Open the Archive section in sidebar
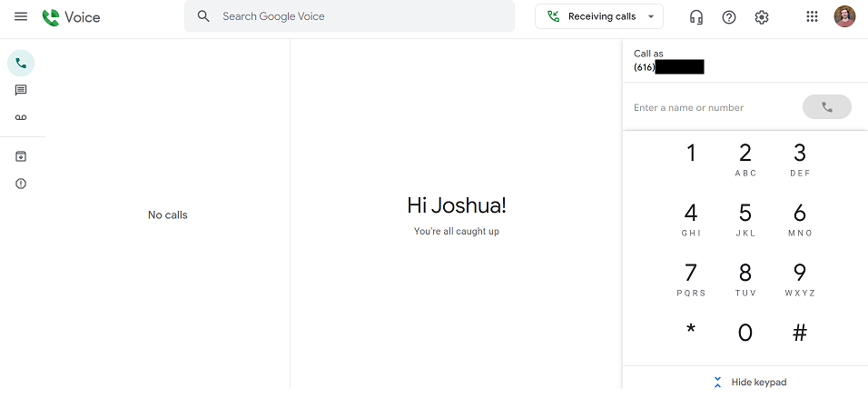The image size is (868, 399). [x=21, y=156]
